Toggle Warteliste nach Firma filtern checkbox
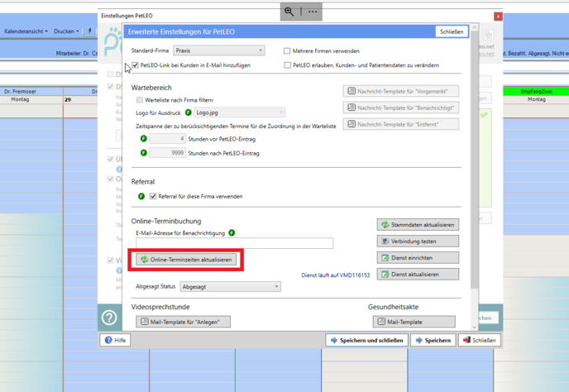569x392 pixels. pyautogui.click(x=140, y=100)
